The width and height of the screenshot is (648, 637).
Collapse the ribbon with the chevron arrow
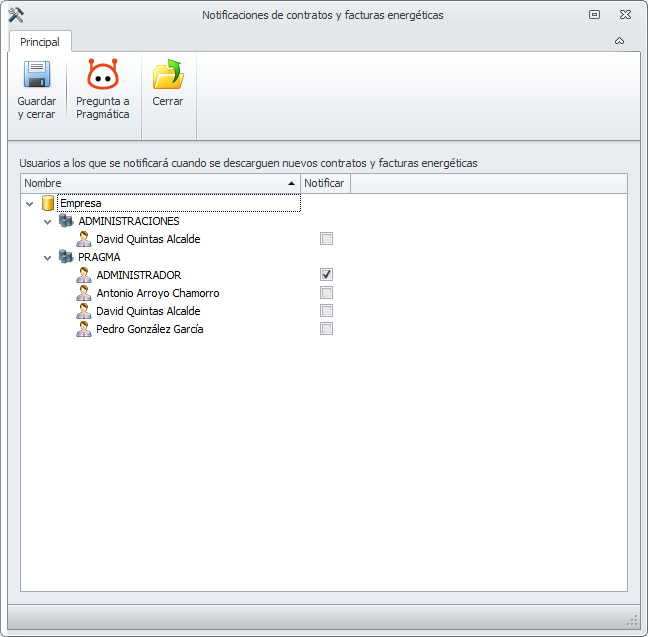pyautogui.click(x=619, y=41)
